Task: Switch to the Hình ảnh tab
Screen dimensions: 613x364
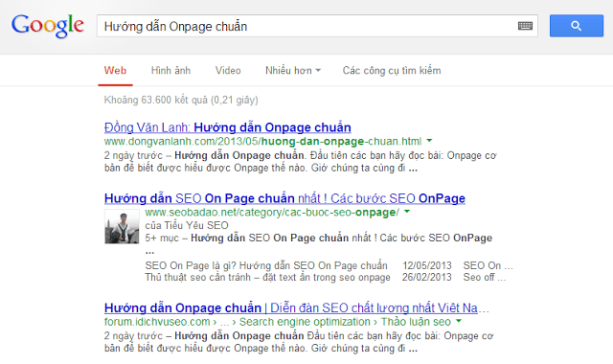Action: [x=170, y=70]
